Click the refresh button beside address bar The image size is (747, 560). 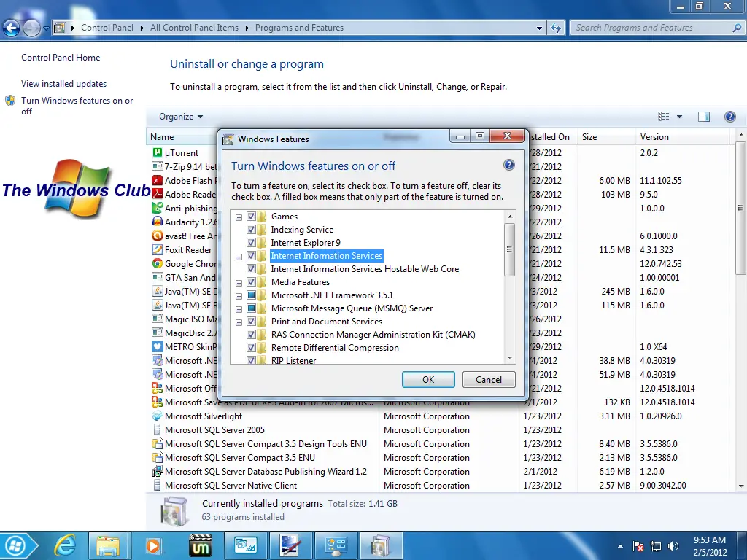(555, 28)
